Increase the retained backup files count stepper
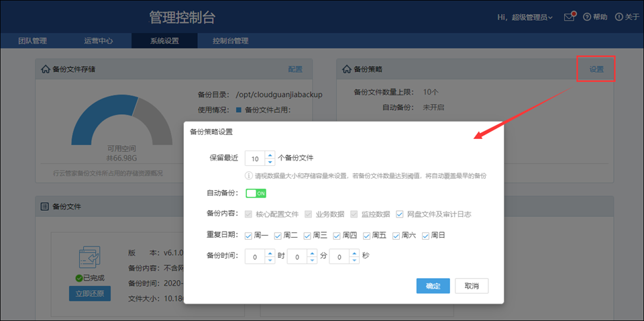 coord(270,155)
